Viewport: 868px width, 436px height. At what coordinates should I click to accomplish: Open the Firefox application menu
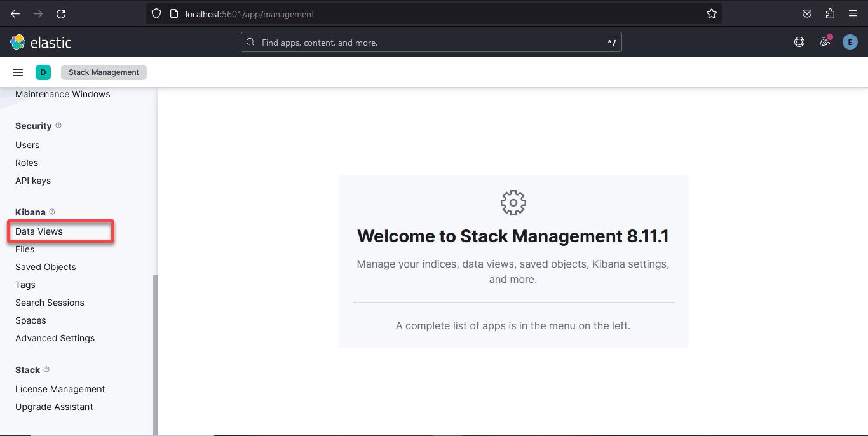(x=853, y=13)
